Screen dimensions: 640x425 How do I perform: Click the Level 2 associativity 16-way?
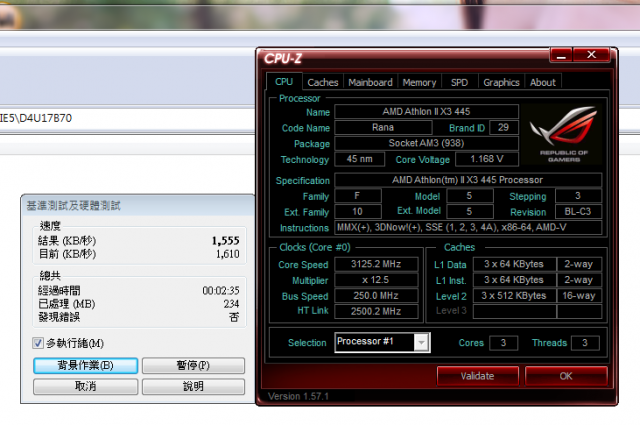pos(579,296)
